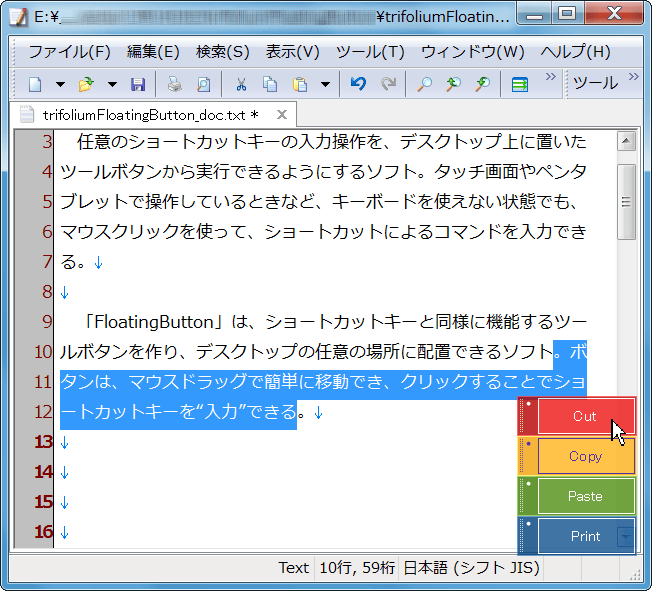
Task: Click the Find Previous magnifier icon
Action: 453,84
